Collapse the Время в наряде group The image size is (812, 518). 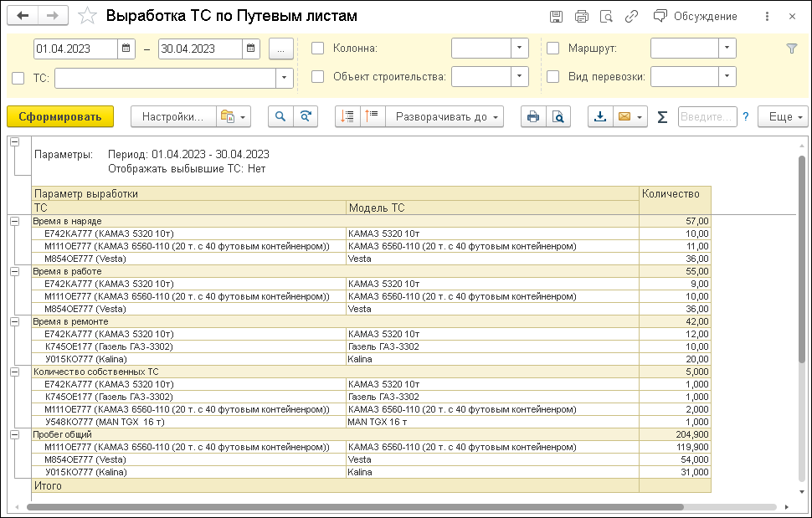(14, 221)
